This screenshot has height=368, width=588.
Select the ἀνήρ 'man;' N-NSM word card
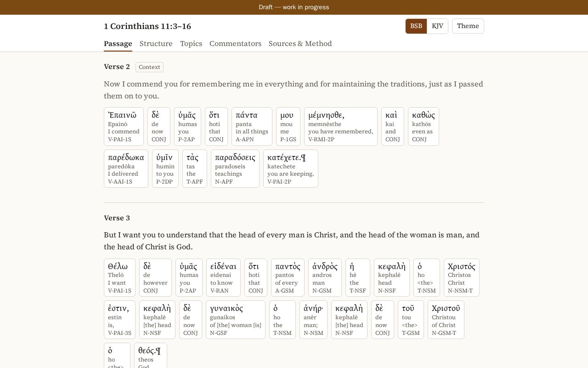click(313, 320)
